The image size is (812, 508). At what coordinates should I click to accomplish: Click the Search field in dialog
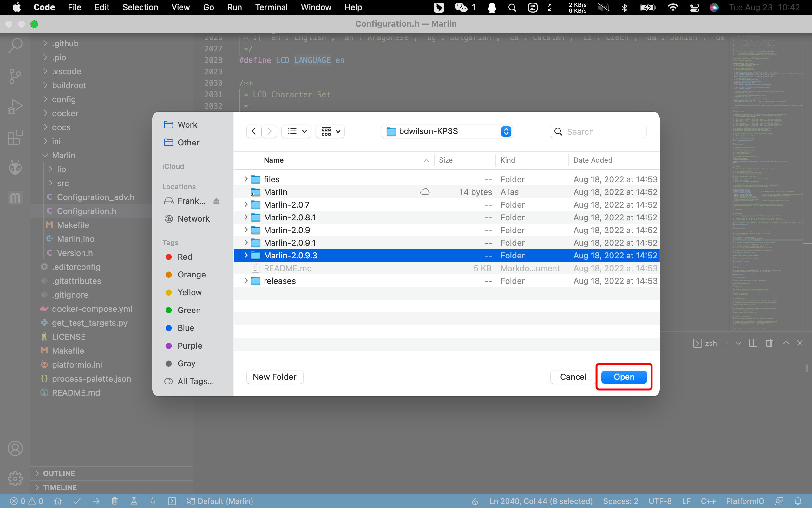598,131
